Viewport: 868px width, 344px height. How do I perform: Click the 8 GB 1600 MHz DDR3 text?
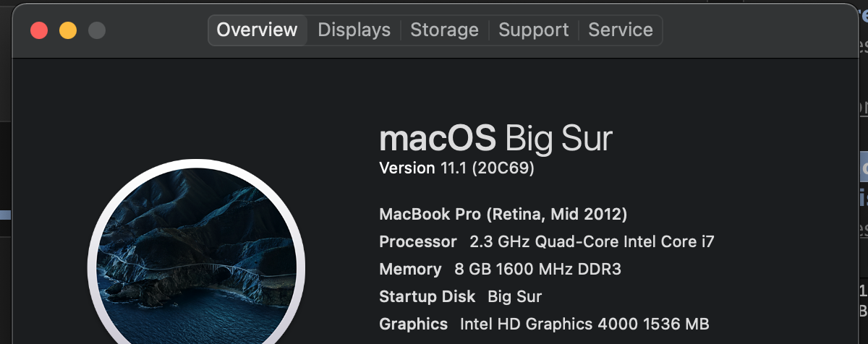[x=537, y=269]
